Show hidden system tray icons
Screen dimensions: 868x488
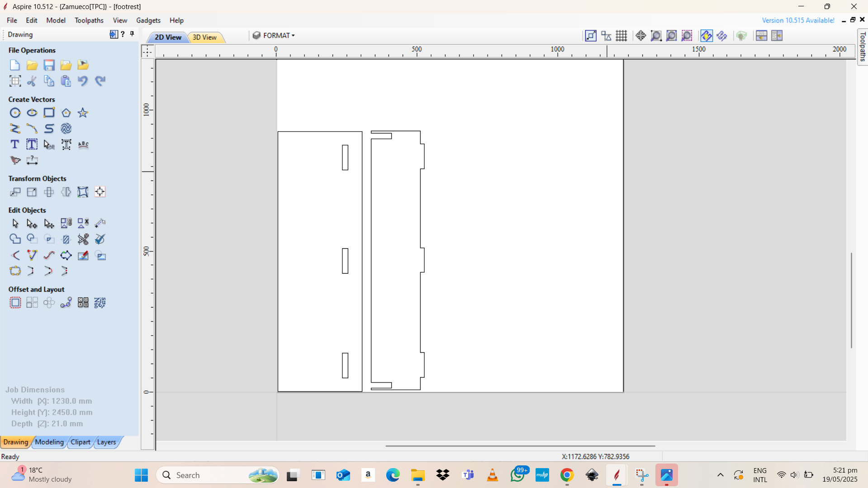click(x=720, y=475)
